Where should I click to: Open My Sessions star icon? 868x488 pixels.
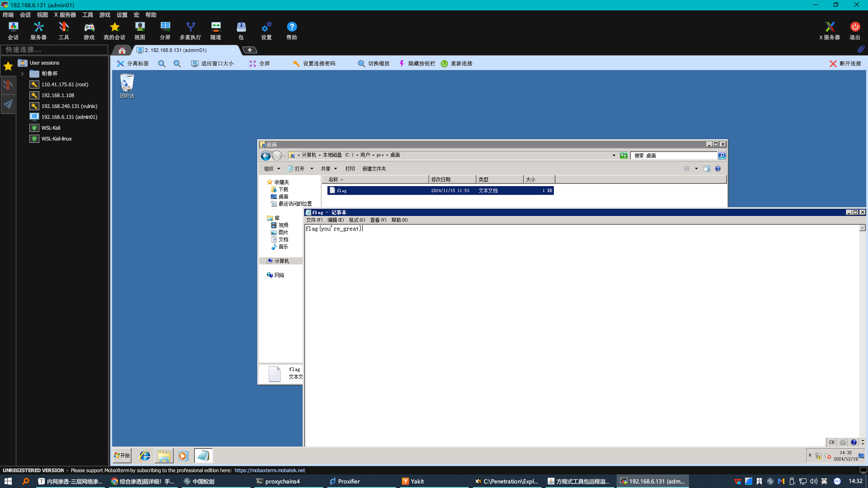pyautogui.click(x=114, y=31)
